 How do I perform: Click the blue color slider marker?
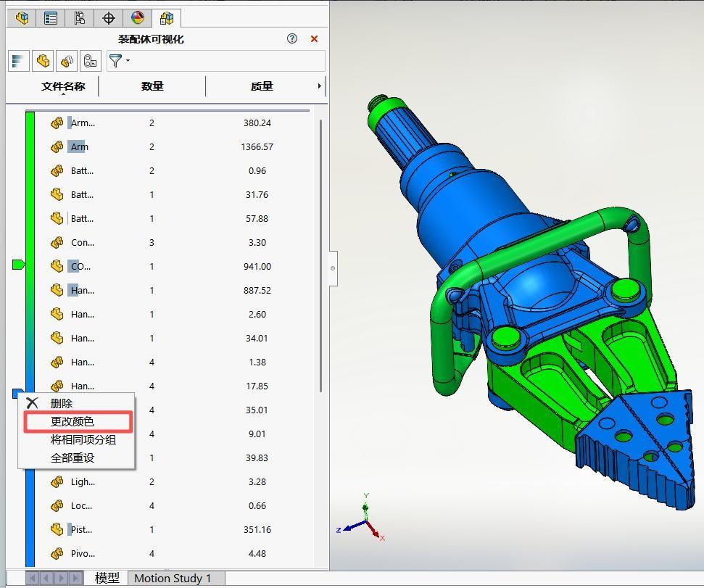pyautogui.click(x=17, y=394)
